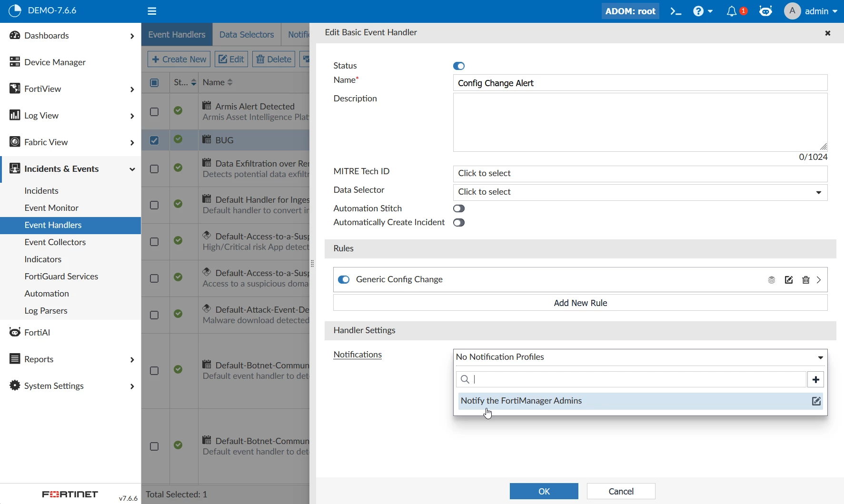The width and height of the screenshot is (844, 504).
Task: Open the CLI console icon
Action: pyautogui.click(x=675, y=11)
